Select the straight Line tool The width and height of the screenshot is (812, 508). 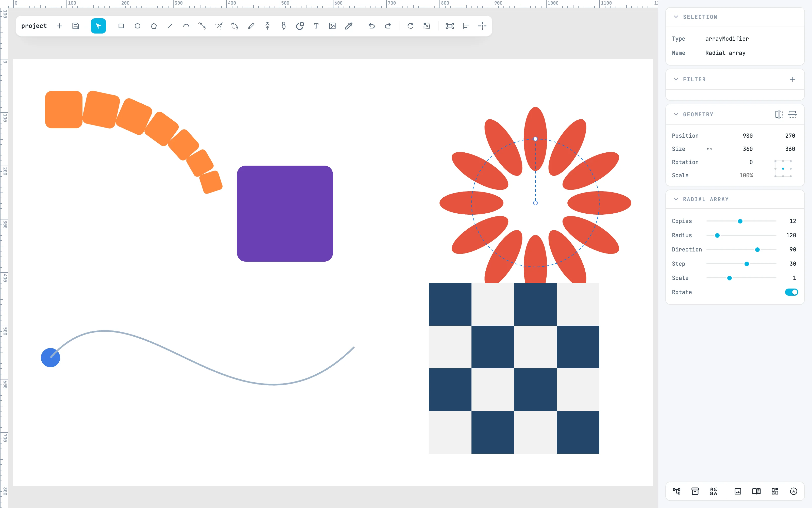[x=170, y=26]
